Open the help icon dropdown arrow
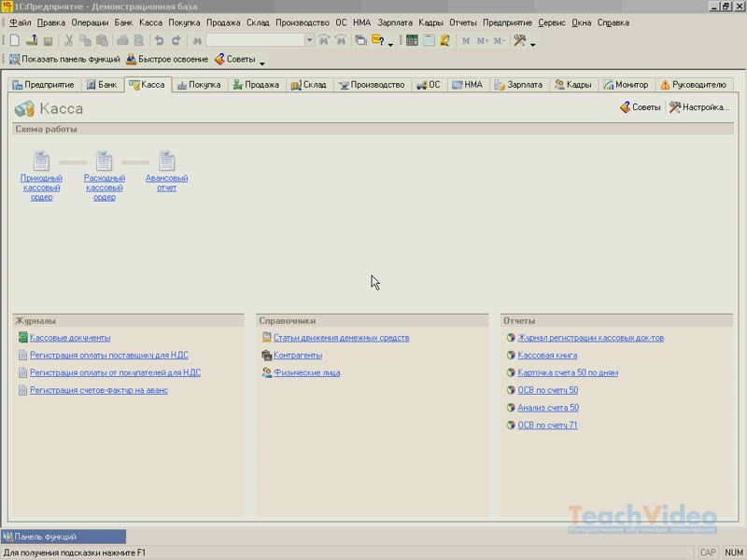 click(389, 43)
